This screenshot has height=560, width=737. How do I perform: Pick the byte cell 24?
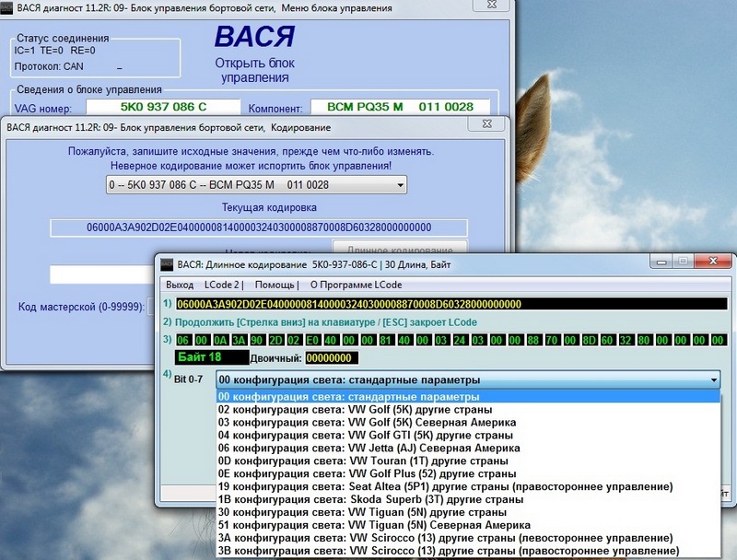460,340
